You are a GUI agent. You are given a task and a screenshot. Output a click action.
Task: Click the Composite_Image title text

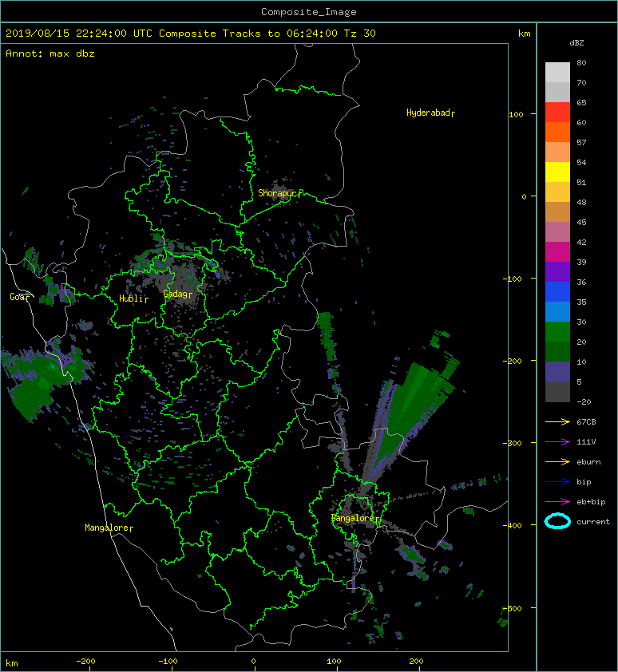(x=309, y=12)
